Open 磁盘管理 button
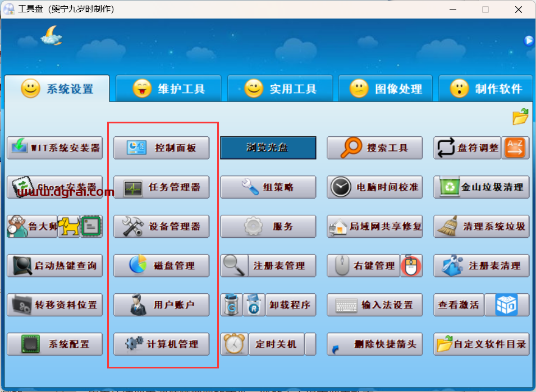Viewport: 536px width, 392px height. click(161, 266)
